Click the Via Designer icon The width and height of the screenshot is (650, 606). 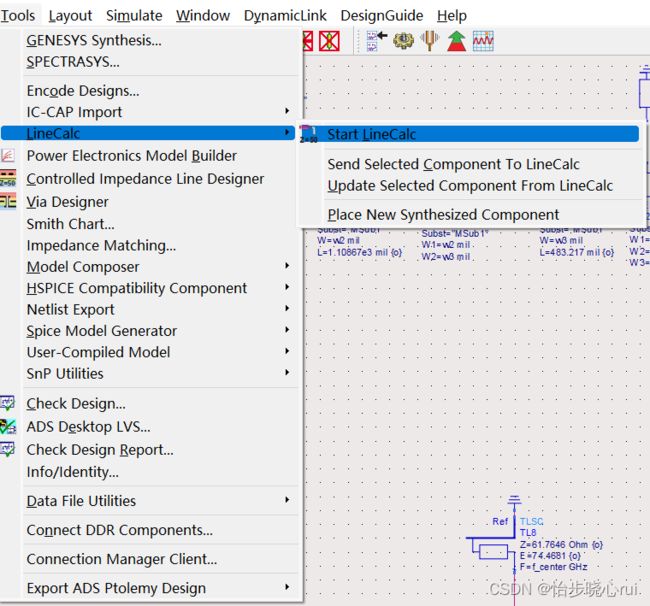tap(8, 201)
